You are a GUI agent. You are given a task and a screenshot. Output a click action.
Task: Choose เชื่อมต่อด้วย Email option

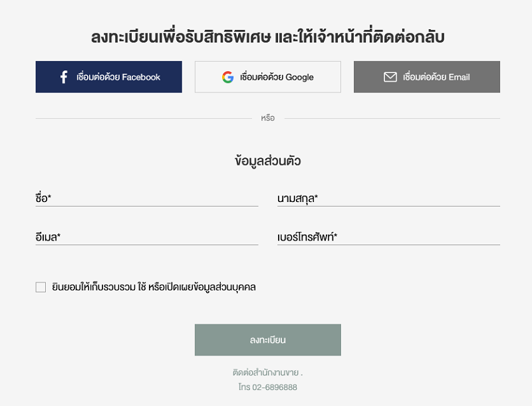pyautogui.click(x=427, y=77)
